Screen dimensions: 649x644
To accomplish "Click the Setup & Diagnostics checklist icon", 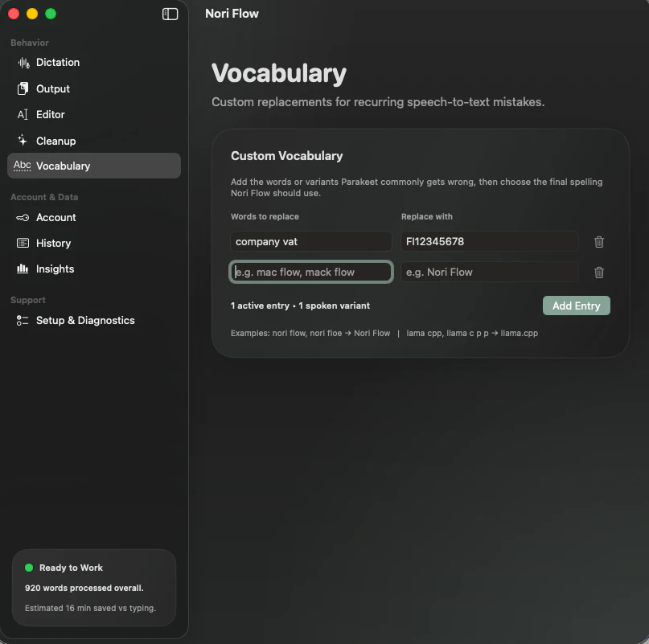I will pyautogui.click(x=23, y=320).
